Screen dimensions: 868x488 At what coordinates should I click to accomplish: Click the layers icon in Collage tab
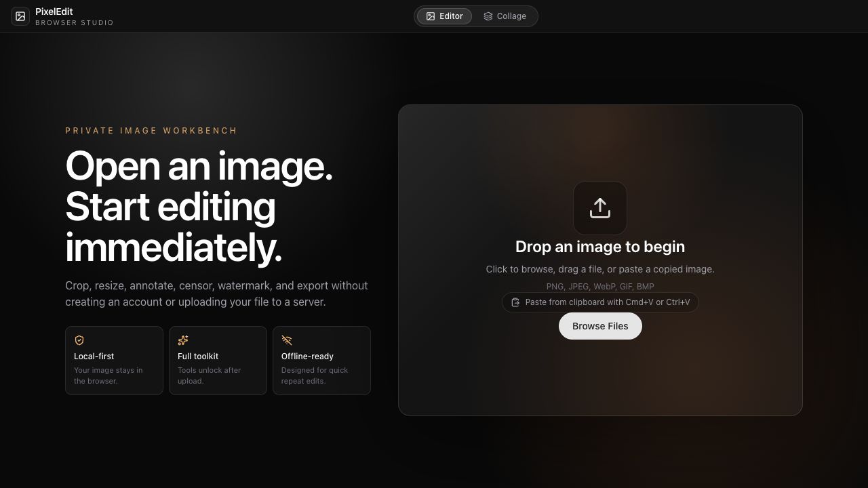488,16
